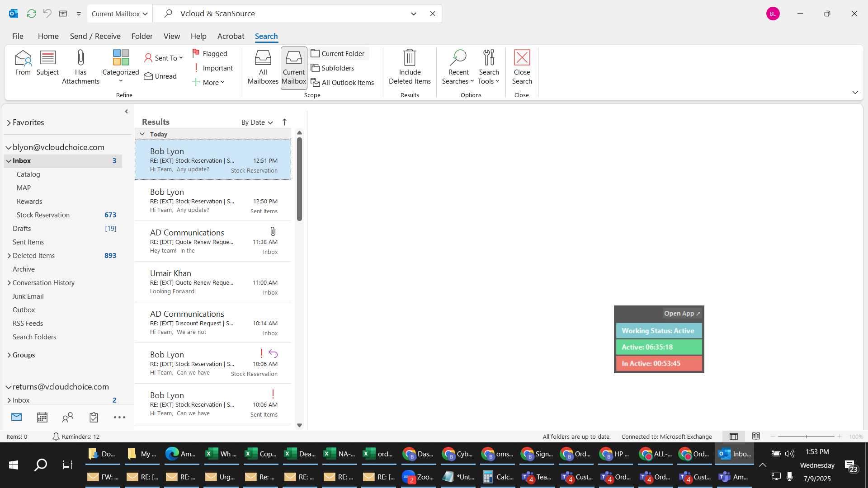Screen dimensions: 868x488
Task: Open Recent Searches menu
Action: 458,67
